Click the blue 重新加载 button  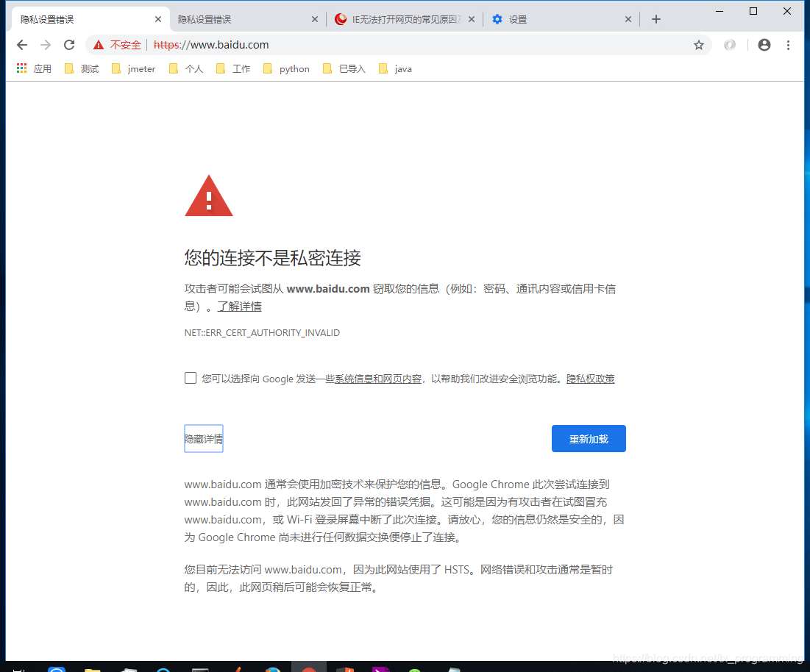click(x=589, y=439)
